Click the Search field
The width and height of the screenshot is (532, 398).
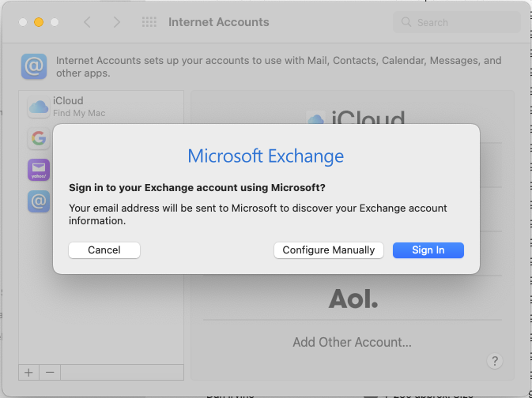(x=457, y=22)
